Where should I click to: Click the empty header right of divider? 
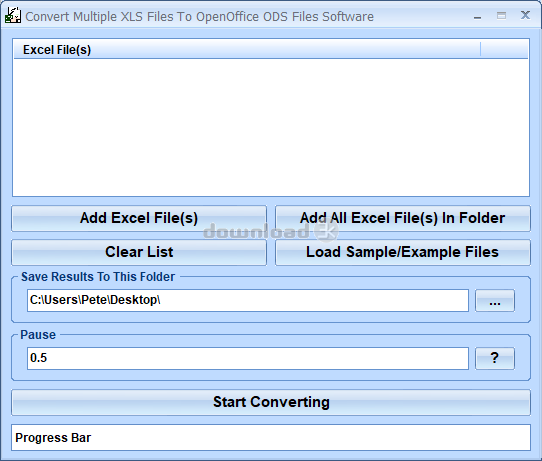tap(504, 50)
